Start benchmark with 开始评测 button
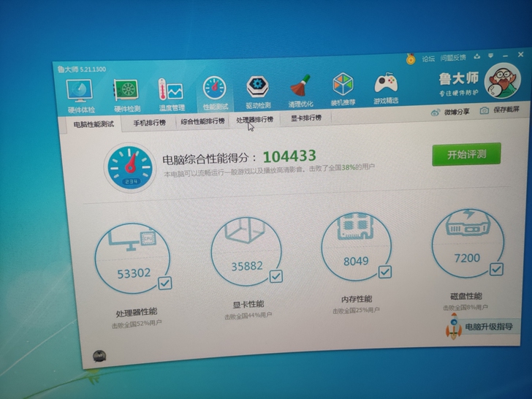 click(466, 154)
